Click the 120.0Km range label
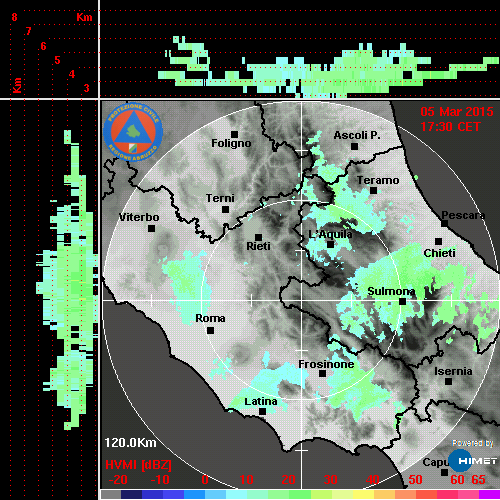The height and width of the screenshot is (500, 500). 130,443
